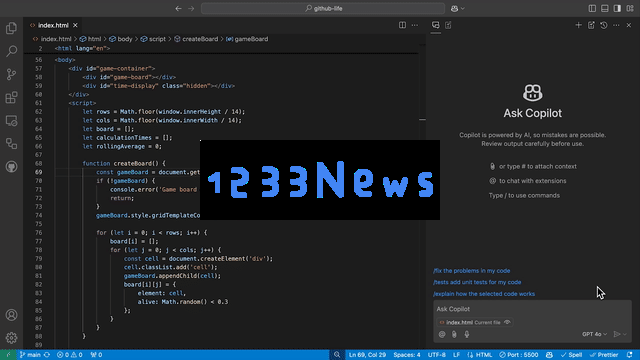Select the gameBoard breadcrumb item
Image resolution: width=640 pixels, height=360 pixels.
pyautogui.click(x=247, y=39)
